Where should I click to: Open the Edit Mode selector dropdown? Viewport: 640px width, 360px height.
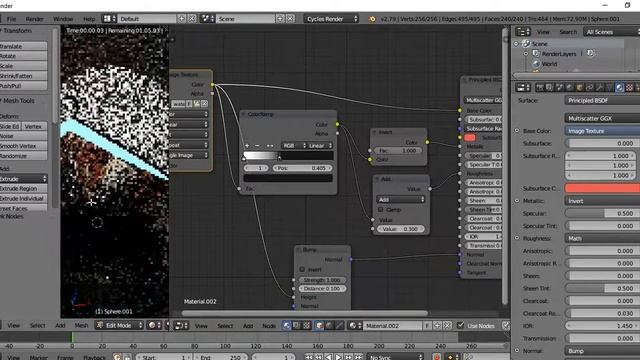click(x=119, y=325)
